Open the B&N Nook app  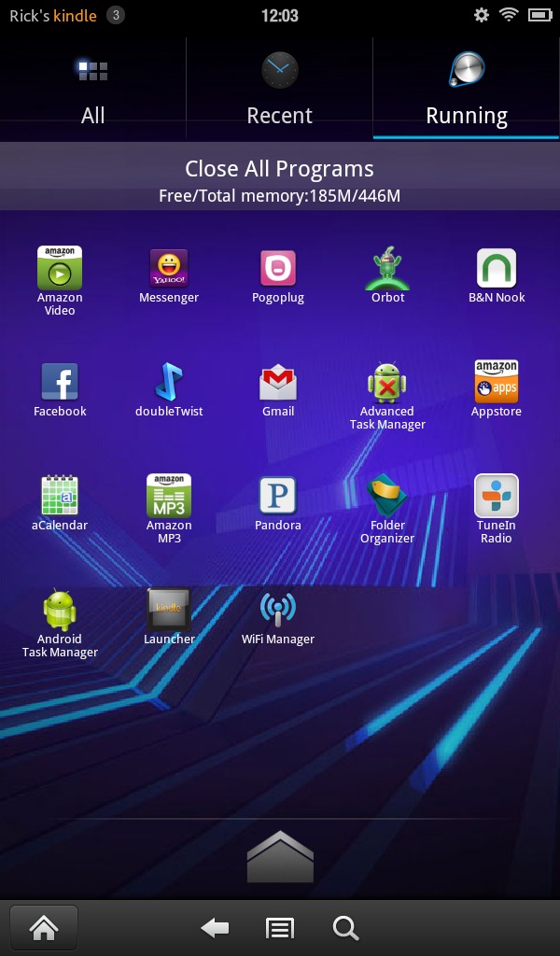pos(497,268)
